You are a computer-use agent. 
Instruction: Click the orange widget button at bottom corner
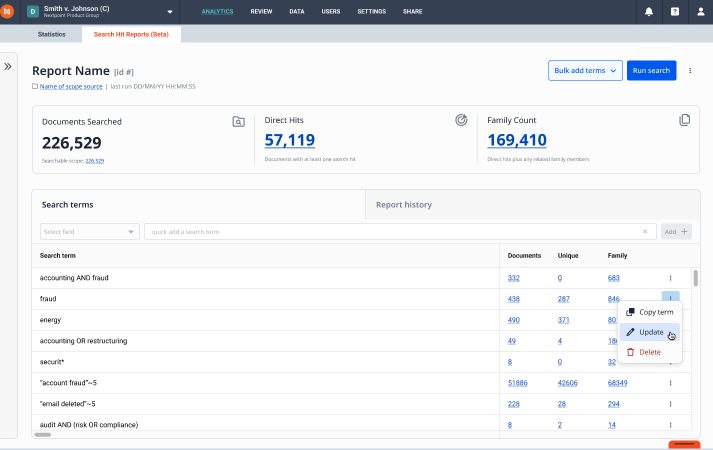[x=684, y=445]
